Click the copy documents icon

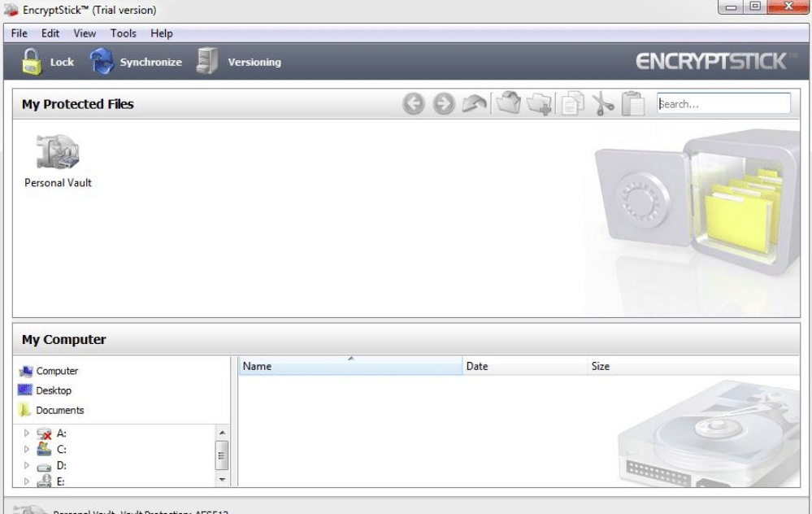pyautogui.click(x=573, y=103)
